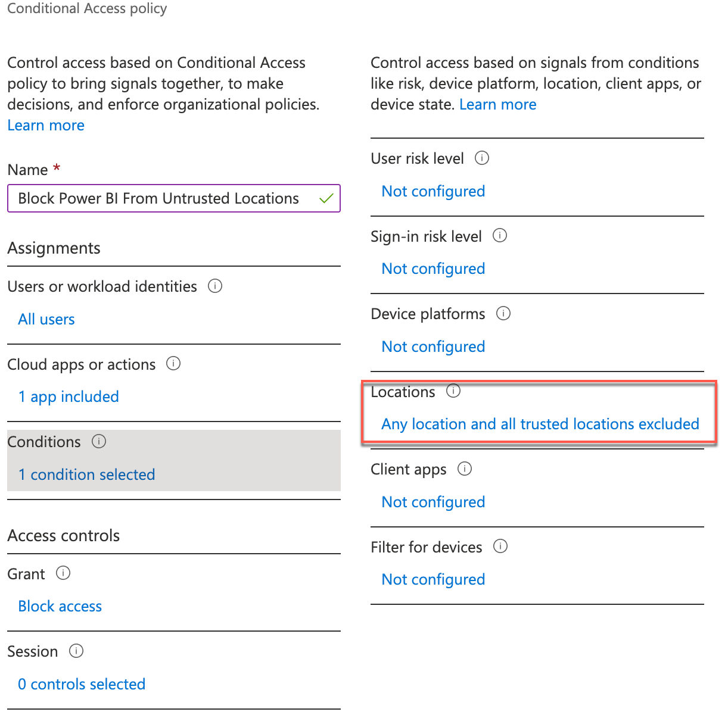Image resolution: width=728 pixels, height=718 pixels.
Task: Click the Conditions info icon
Action: point(99,441)
